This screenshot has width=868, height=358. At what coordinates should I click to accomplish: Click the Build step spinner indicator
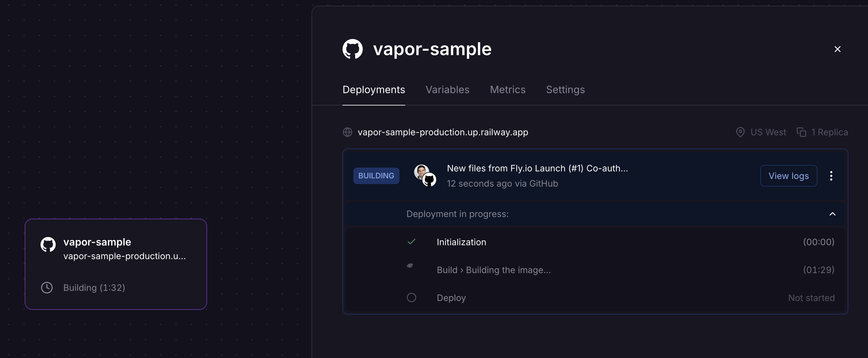point(410,266)
